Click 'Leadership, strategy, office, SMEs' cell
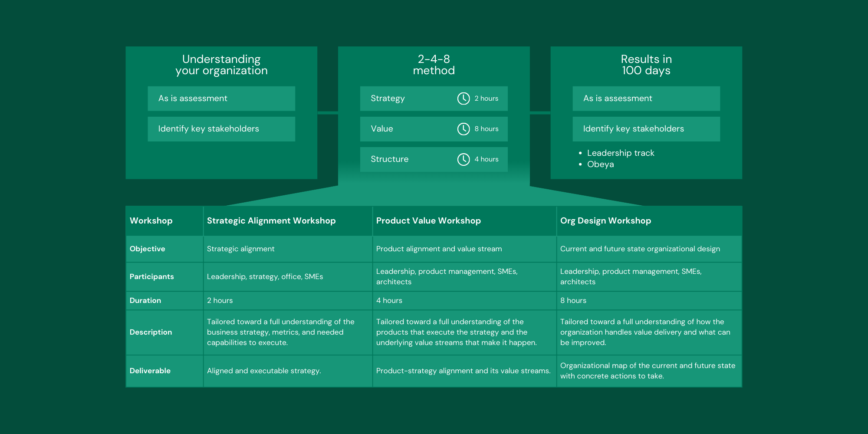This screenshot has width=868, height=434. click(x=288, y=277)
